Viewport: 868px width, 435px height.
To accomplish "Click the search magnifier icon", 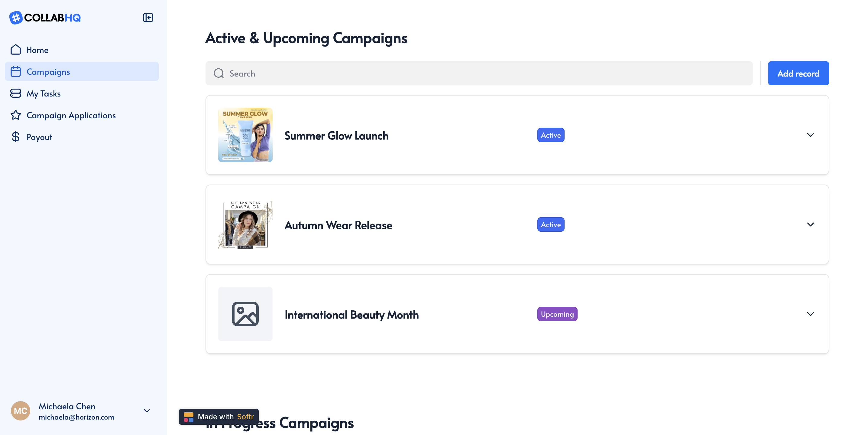I will point(219,74).
